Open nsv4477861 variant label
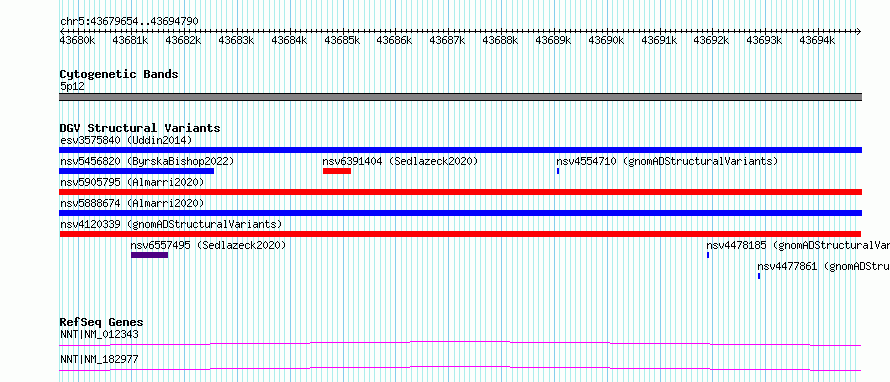The image size is (890, 382). click(x=823, y=266)
